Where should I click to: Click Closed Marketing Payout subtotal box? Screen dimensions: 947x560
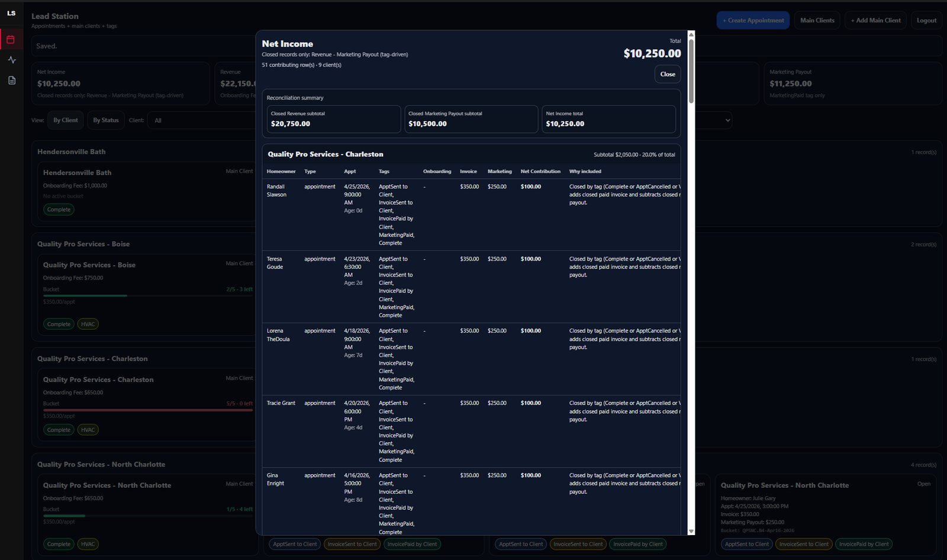click(x=471, y=119)
